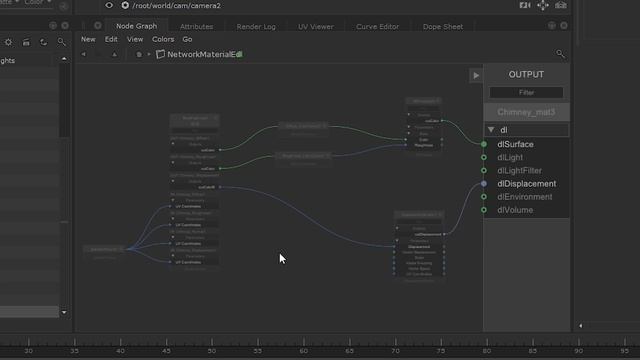
Task: Click the dlEnvironment output port
Action: (524, 197)
